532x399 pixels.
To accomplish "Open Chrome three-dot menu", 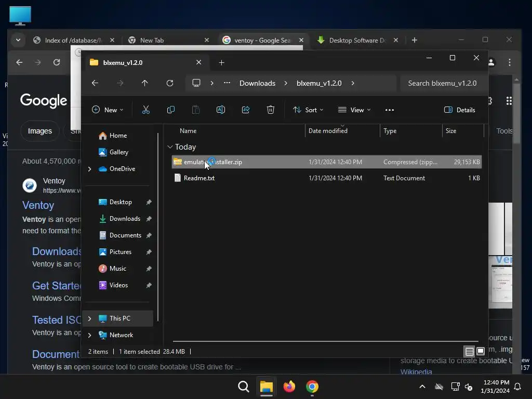I will [x=509, y=62].
